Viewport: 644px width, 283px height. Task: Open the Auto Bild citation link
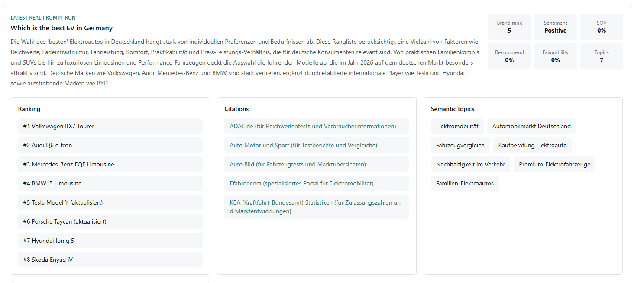[317, 164]
